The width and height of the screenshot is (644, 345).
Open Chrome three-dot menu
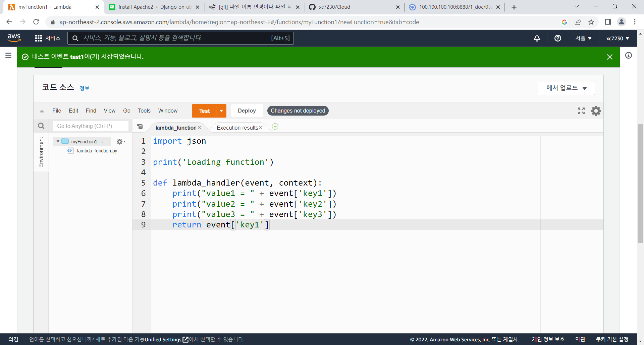coord(635,22)
